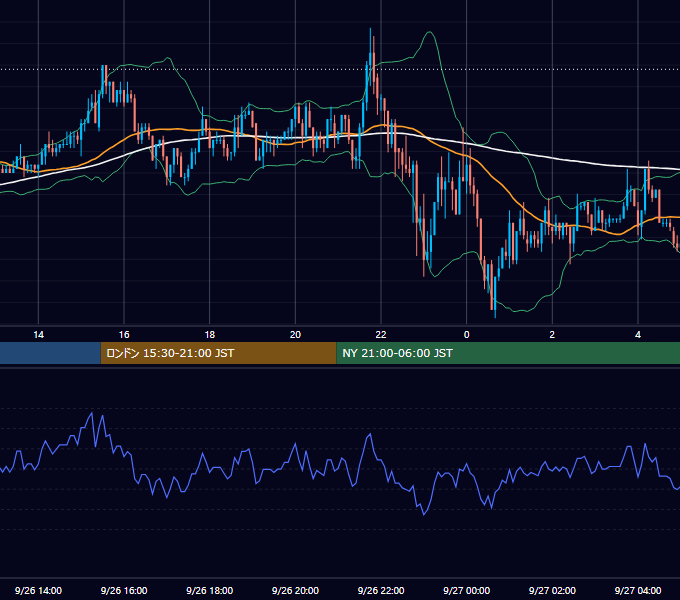680x600 pixels.
Task: Select the NY 21:00-06:00 JST session bar
Action: tap(508, 353)
